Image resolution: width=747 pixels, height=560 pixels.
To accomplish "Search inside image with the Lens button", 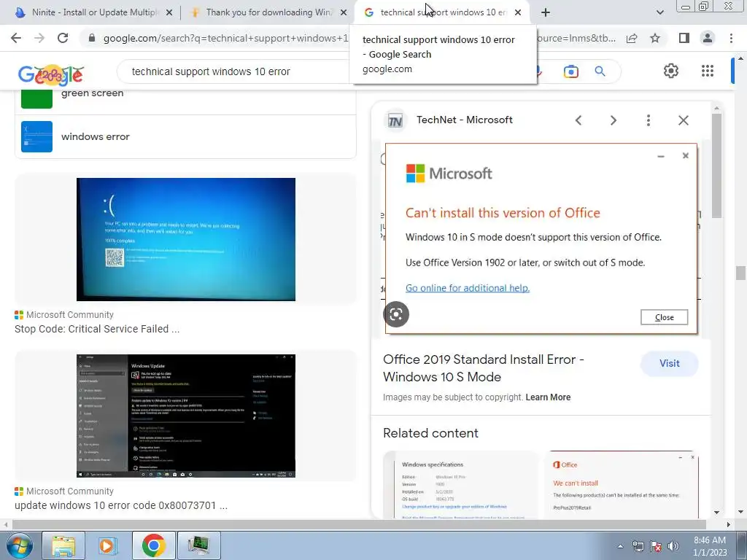I will (x=396, y=314).
